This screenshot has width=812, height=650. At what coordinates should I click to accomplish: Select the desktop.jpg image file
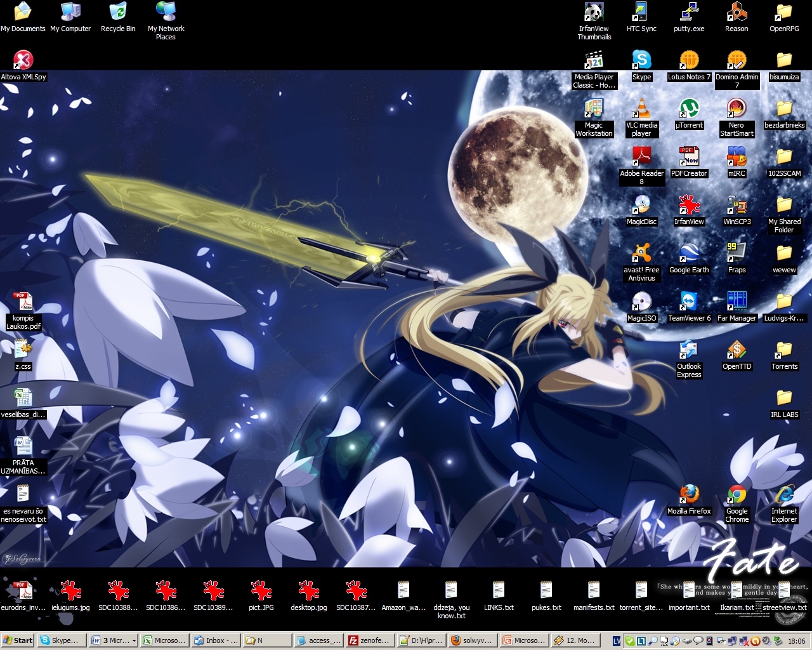(x=308, y=596)
